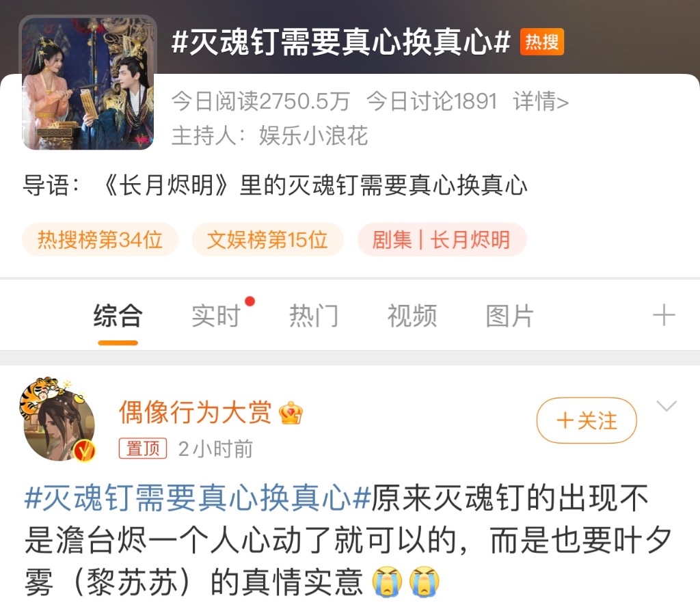Click the crown badge next to 偶像行为大赏
Viewport: 700px width, 607px height.
(x=290, y=413)
